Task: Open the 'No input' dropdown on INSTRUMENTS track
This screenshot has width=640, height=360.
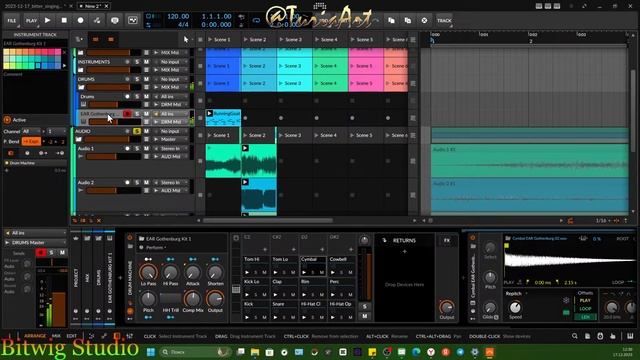Action: point(171,62)
